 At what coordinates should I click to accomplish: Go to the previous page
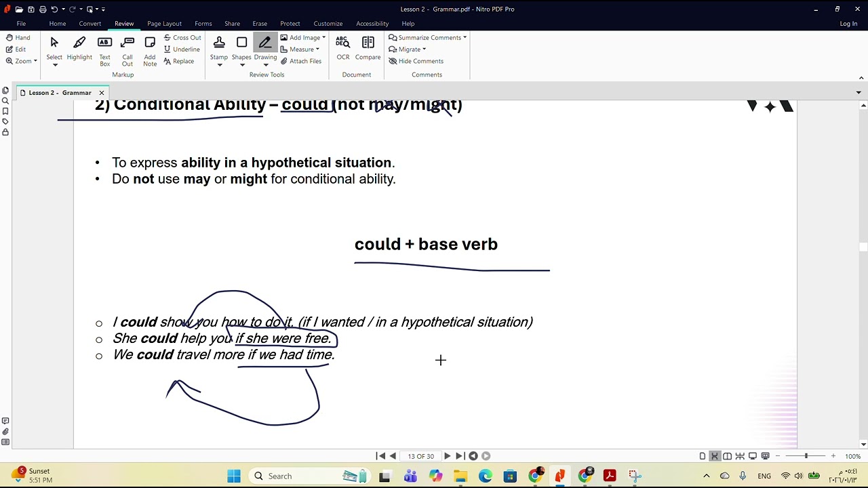point(393,456)
